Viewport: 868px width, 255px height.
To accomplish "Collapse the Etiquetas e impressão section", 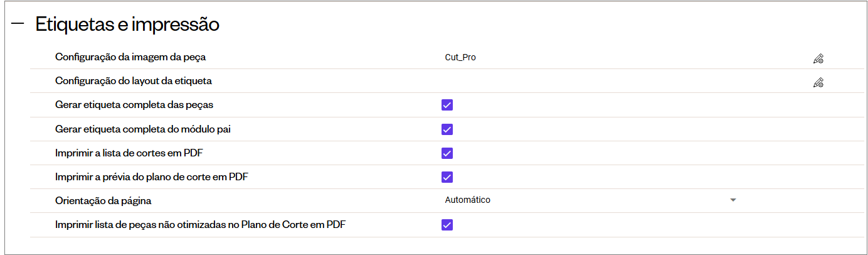I will 18,24.
